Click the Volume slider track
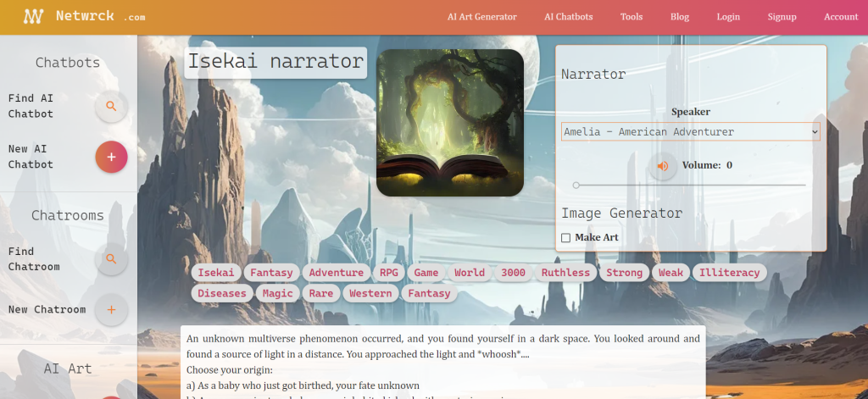 (690, 185)
